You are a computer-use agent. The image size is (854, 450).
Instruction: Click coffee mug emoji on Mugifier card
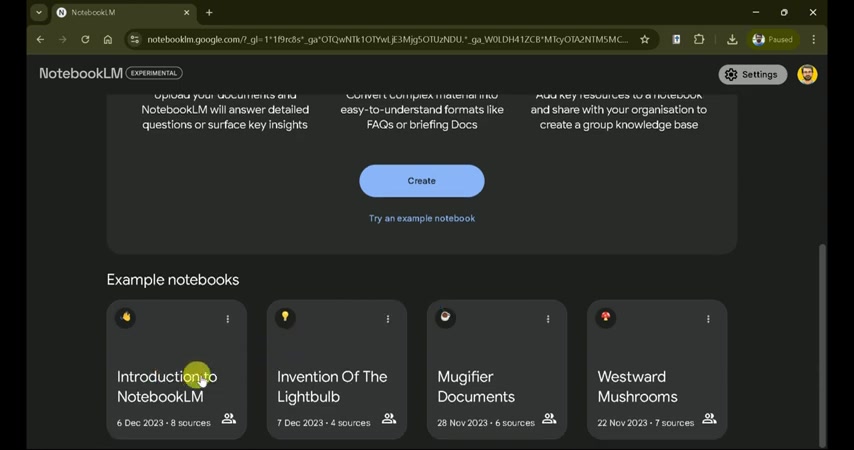(x=446, y=317)
